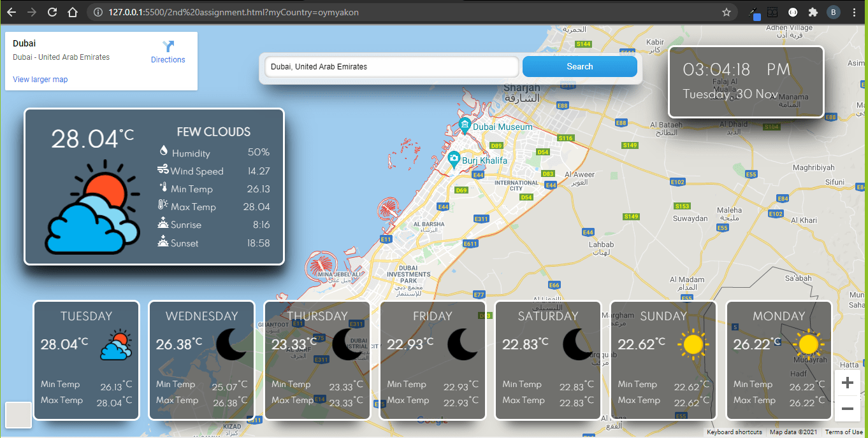Click the 03:04:18 PM clock
Viewport: 868px width, 438px height.
point(737,69)
